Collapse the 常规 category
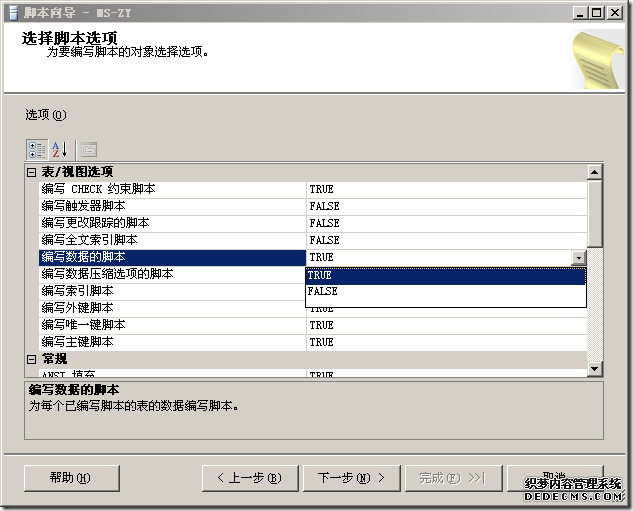 [31, 359]
